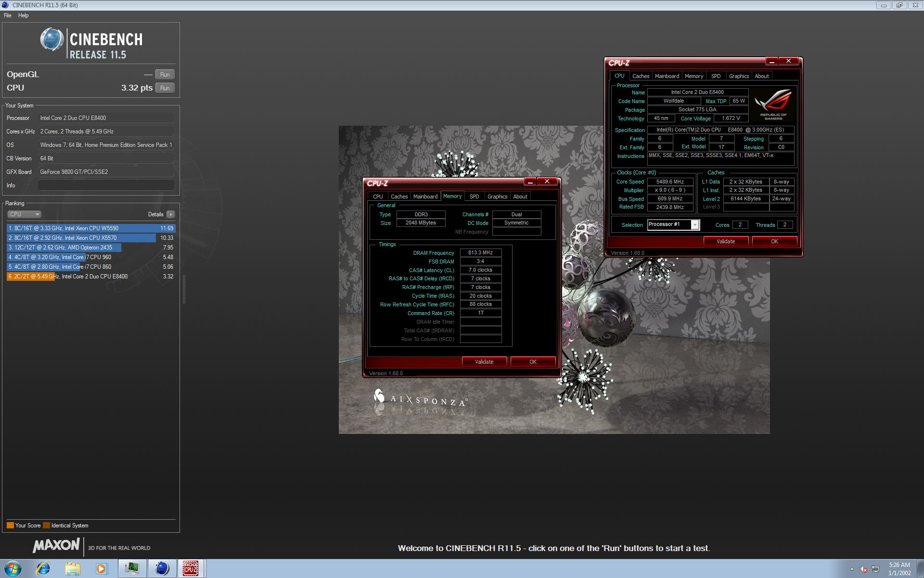This screenshot has height=578, width=924.
Task: Click Validate in Memory CPU-Z window
Action: pyautogui.click(x=484, y=362)
